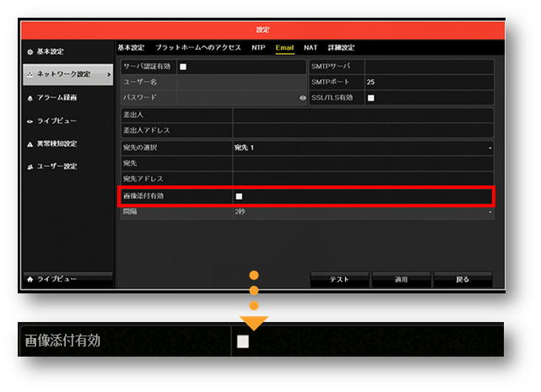Click the gear icon beside 基本設定
The width and height of the screenshot is (541, 392).
[30, 52]
